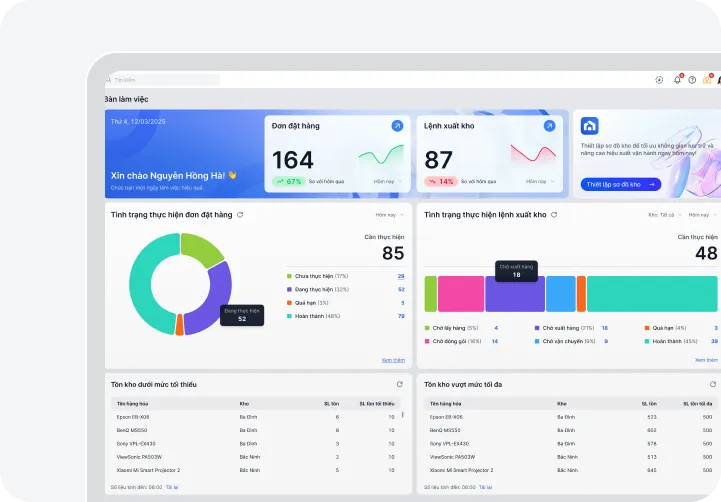Click Tải lại link below minimum stock table
This screenshot has width=721, height=502.
tap(171, 487)
